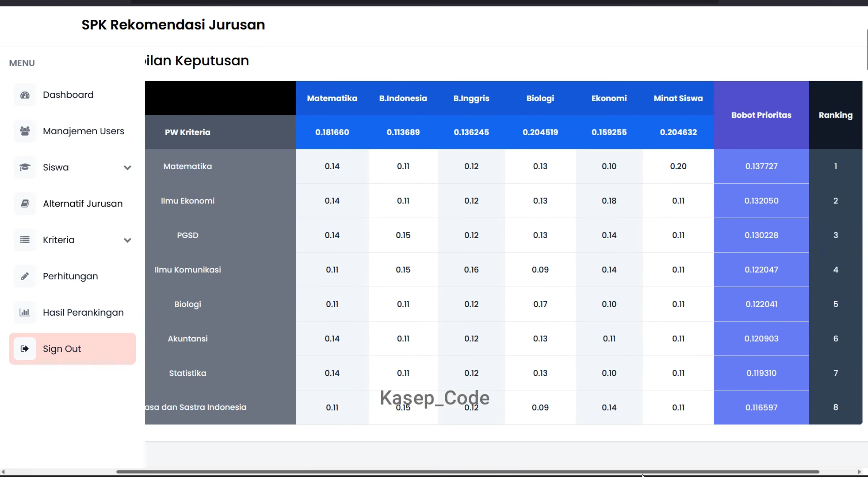868x477 pixels.
Task: Click the priority value 0.116597
Action: [x=761, y=407]
